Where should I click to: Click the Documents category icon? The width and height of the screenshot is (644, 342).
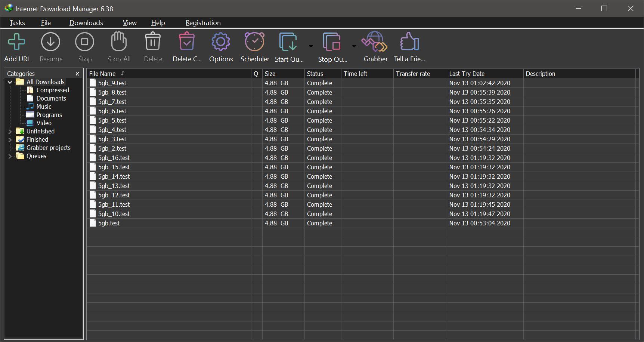click(30, 98)
